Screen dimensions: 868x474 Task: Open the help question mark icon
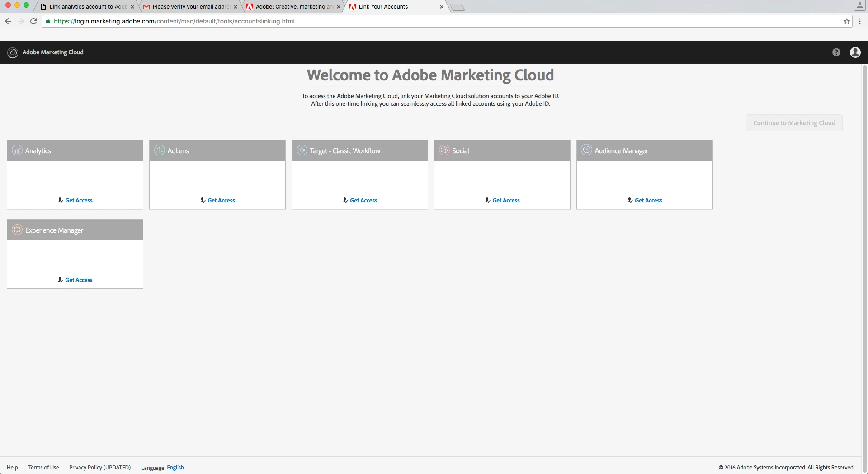836,52
